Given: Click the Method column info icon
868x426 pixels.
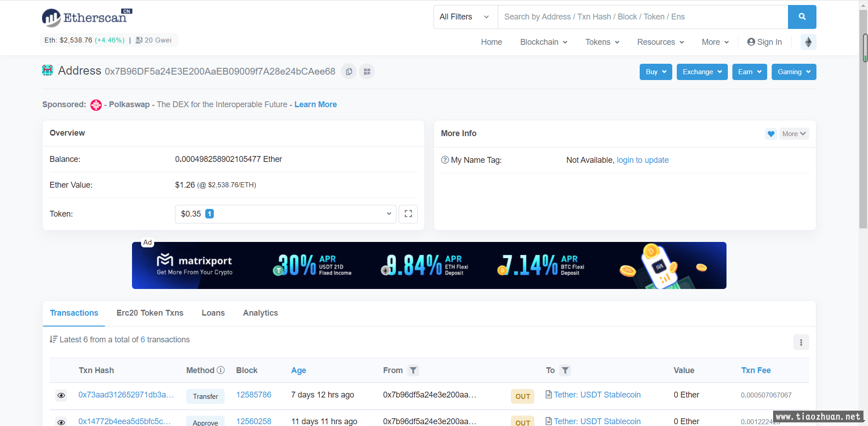Looking at the screenshot, I should coord(221,370).
